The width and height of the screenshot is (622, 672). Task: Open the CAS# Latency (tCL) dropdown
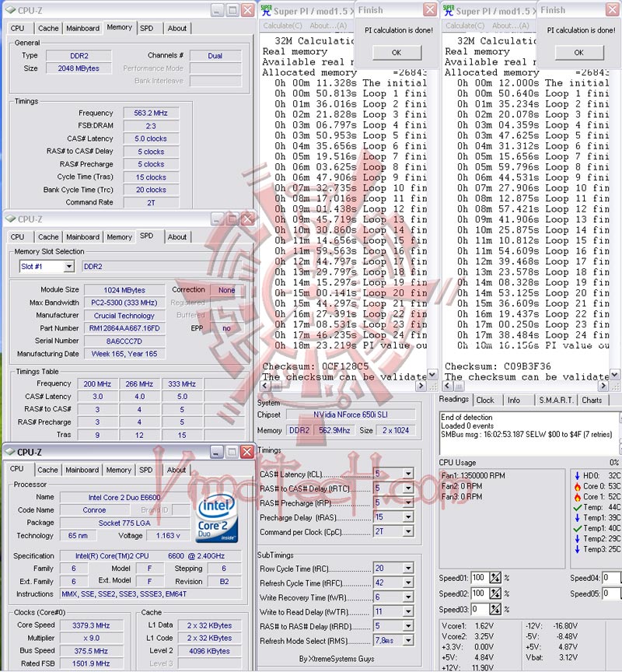pos(408,474)
